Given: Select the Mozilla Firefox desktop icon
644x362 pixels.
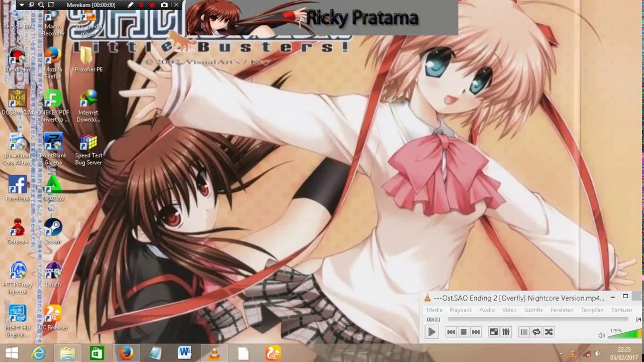Looking at the screenshot, I should pos(53,63).
